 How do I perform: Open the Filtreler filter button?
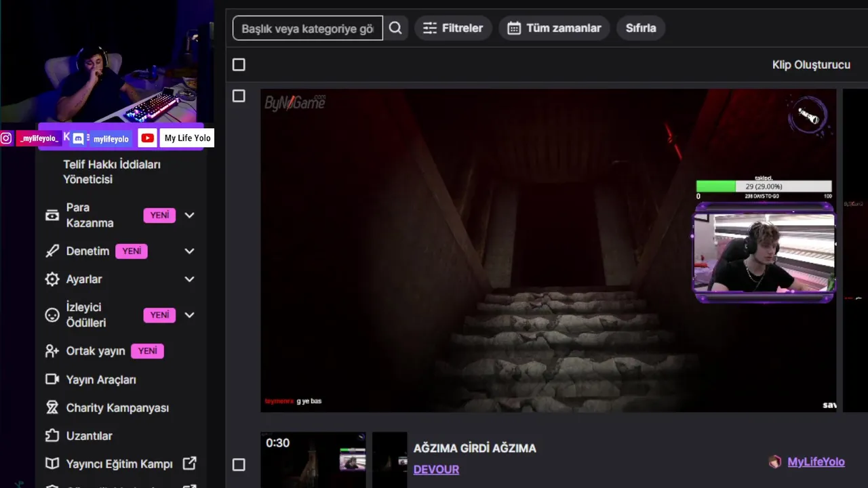(453, 28)
